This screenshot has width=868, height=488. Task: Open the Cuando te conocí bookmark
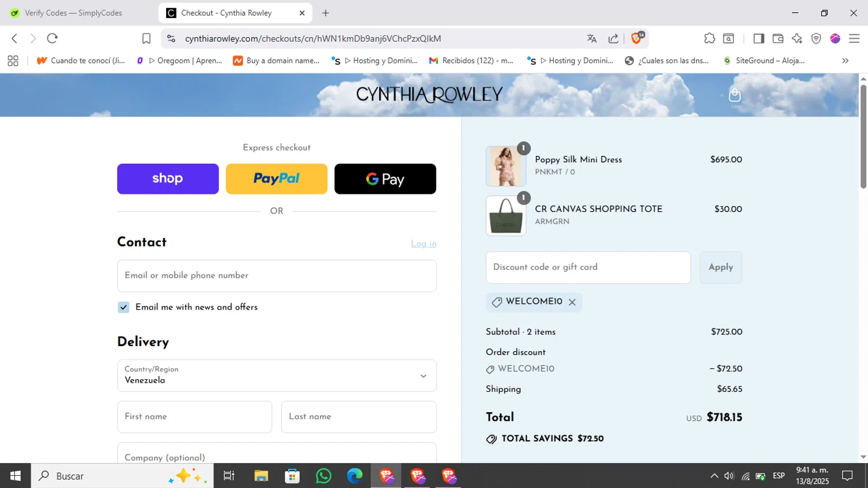(81, 60)
